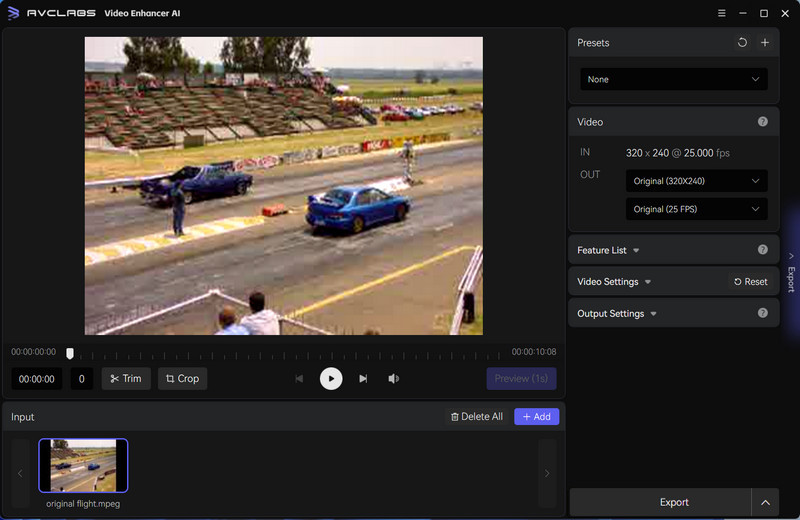Click the frame number field showing 0

82,379
